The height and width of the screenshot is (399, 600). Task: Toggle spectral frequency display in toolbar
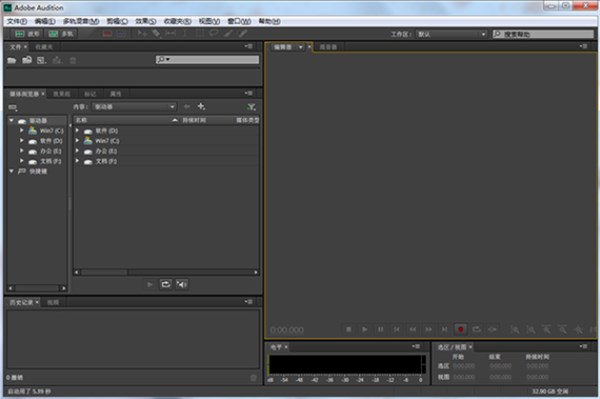click(108, 34)
